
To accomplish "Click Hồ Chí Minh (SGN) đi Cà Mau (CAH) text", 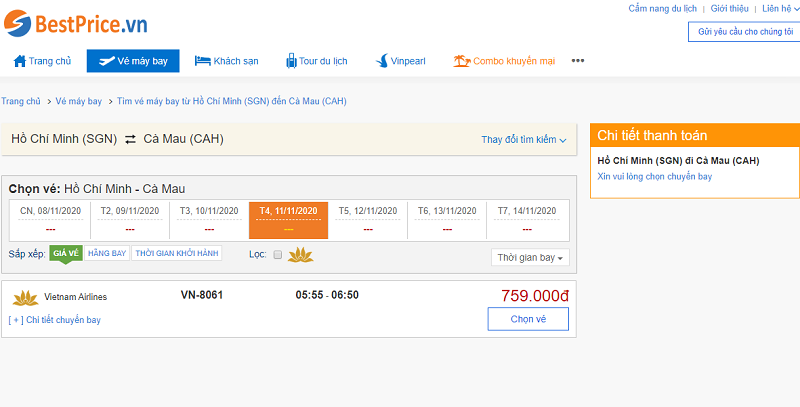I will [x=678, y=161].
